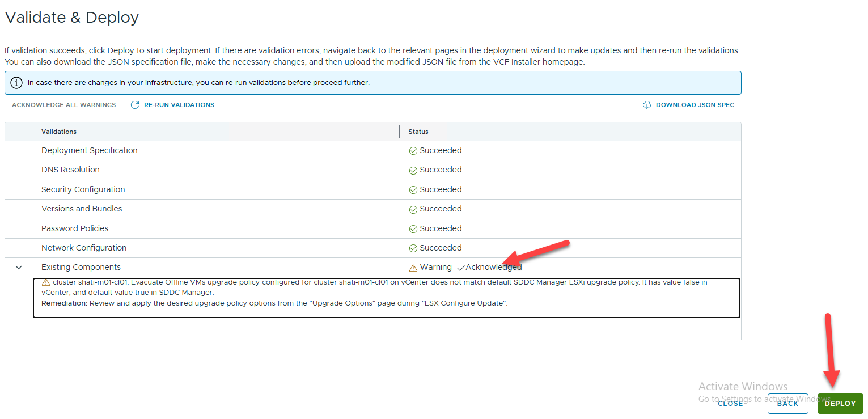Click the Download JSON Spec link
The width and height of the screenshot is (868, 419).
click(x=695, y=105)
